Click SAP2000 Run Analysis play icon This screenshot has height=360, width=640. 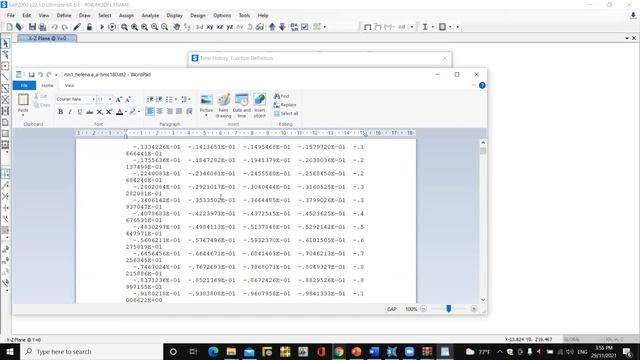[102, 27]
